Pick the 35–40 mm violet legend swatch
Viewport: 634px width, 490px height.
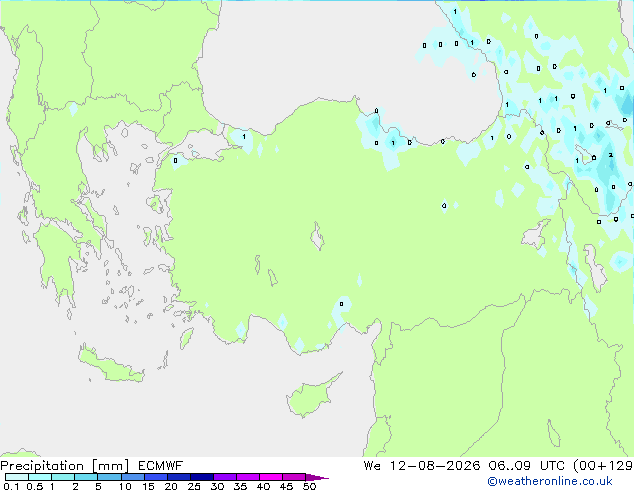tap(247, 477)
